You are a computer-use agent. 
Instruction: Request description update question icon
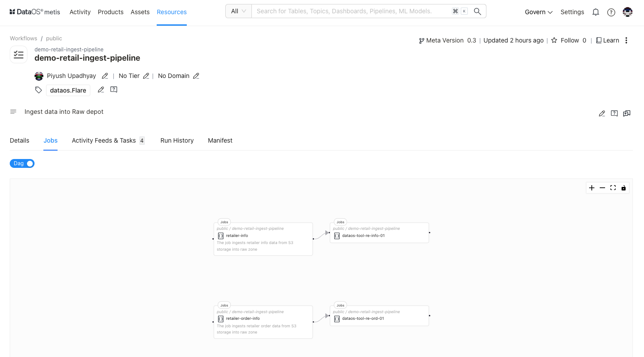click(x=614, y=113)
